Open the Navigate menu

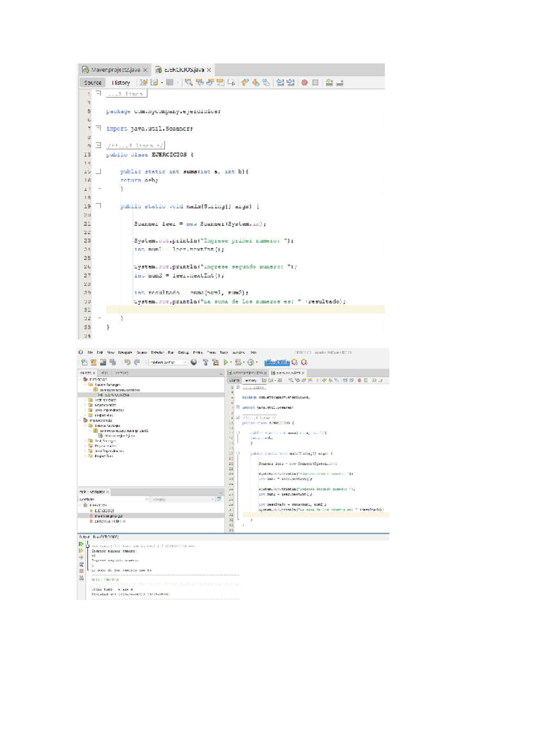(x=125, y=353)
